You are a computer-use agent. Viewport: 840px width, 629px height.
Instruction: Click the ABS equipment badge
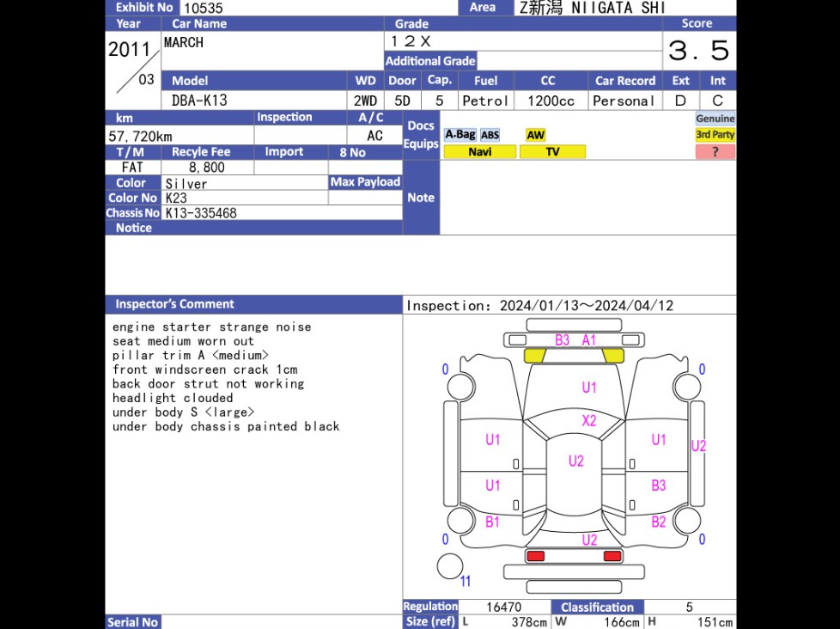point(490,135)
